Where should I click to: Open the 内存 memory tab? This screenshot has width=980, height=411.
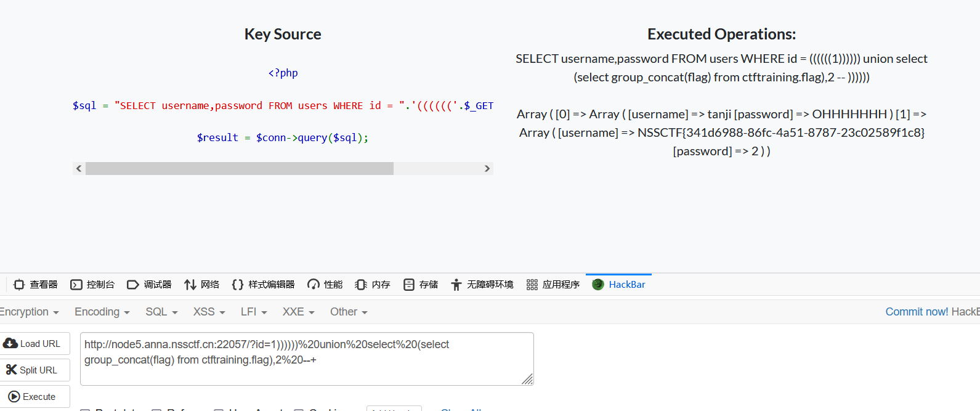click(x=373, y=285)
